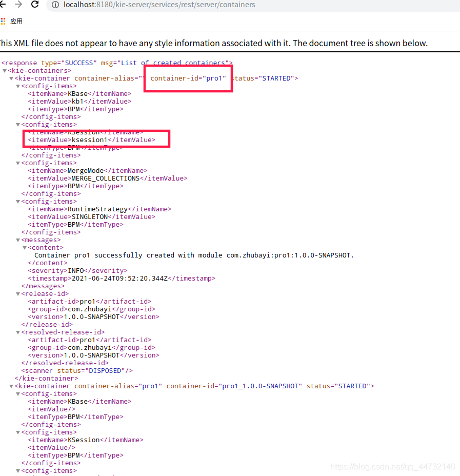The width and height of the screenshot is (460, 476).
Task: Collapse the resolved-release-id element
Action: (17, 332)
